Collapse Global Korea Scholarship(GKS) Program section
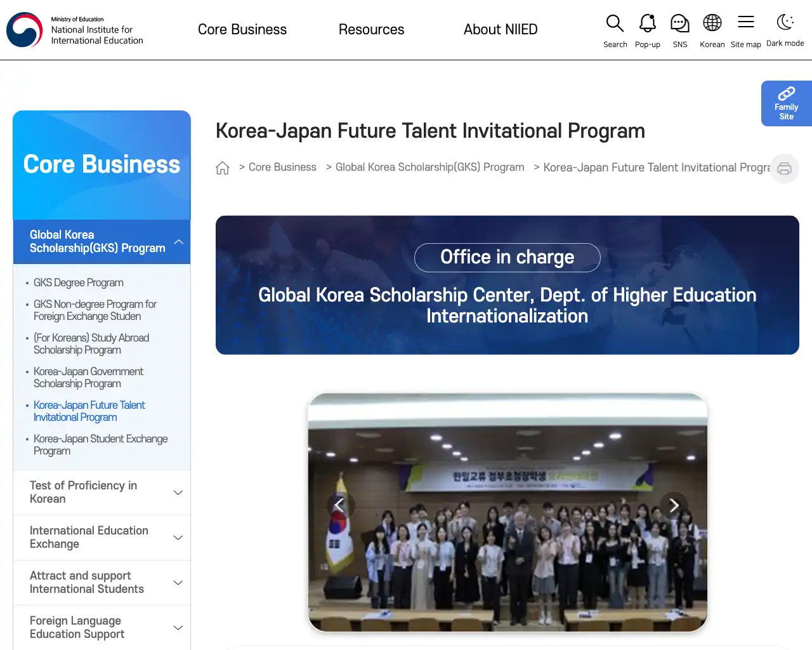This screenshot has width=812, height=650. pos(101,241)
